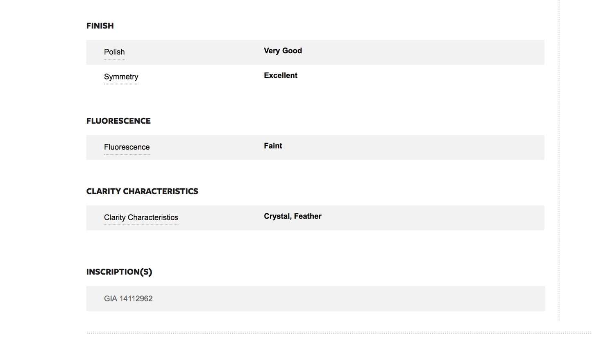Click the inscription number 14112962
The image size is (592, 364).
coord(136,298)
